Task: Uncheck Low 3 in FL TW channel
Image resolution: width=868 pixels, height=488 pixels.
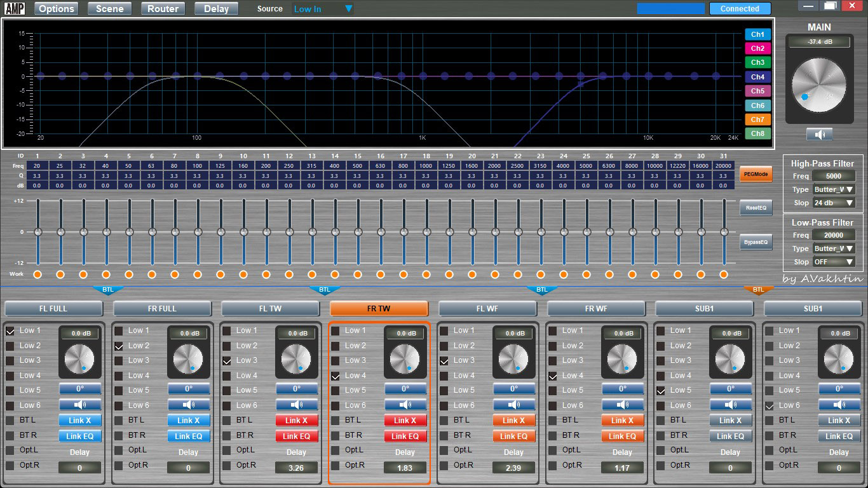Action: pyautogui.click(x=227, y=361)
